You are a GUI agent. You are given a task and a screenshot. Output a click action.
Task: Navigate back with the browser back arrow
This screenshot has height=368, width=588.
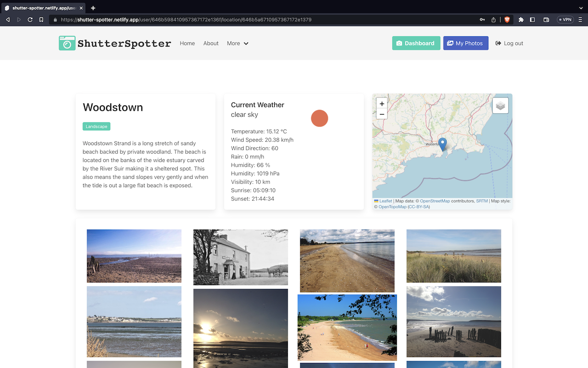click(x=7, y=19)
